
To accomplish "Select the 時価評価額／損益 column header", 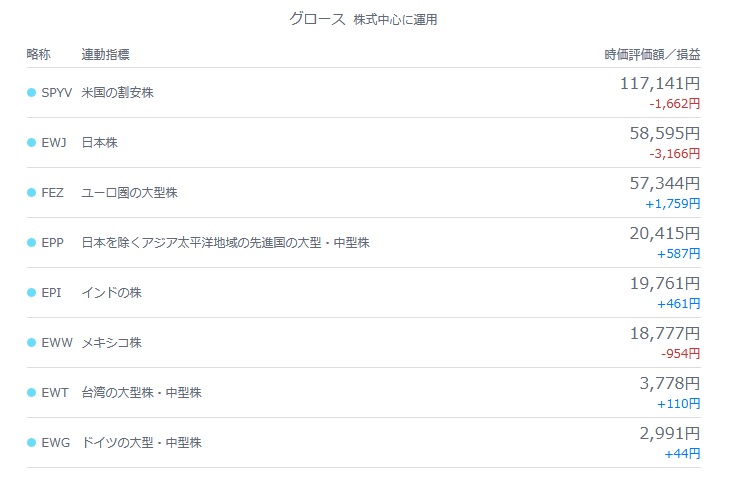I will point(652,55).
